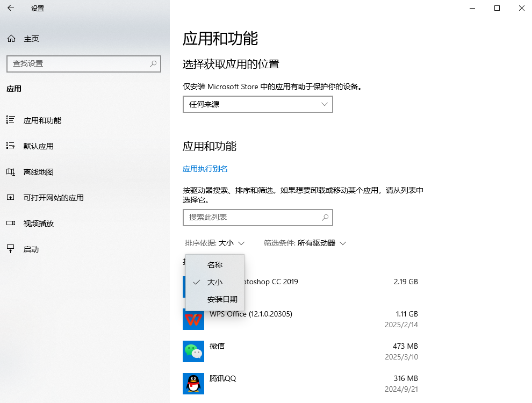Keep 大小 selected in the sort menu
The width and height of the screenshot is (532, 403).
click(214, 282)
